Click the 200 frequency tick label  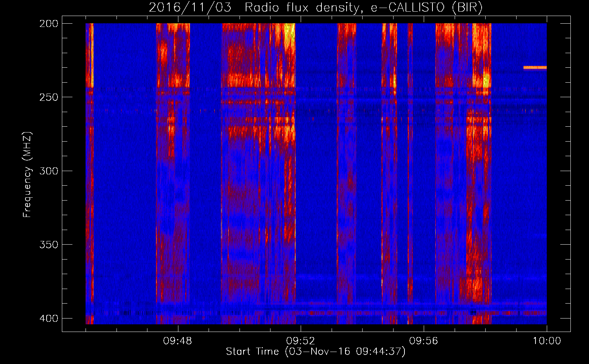coord(49,24)
